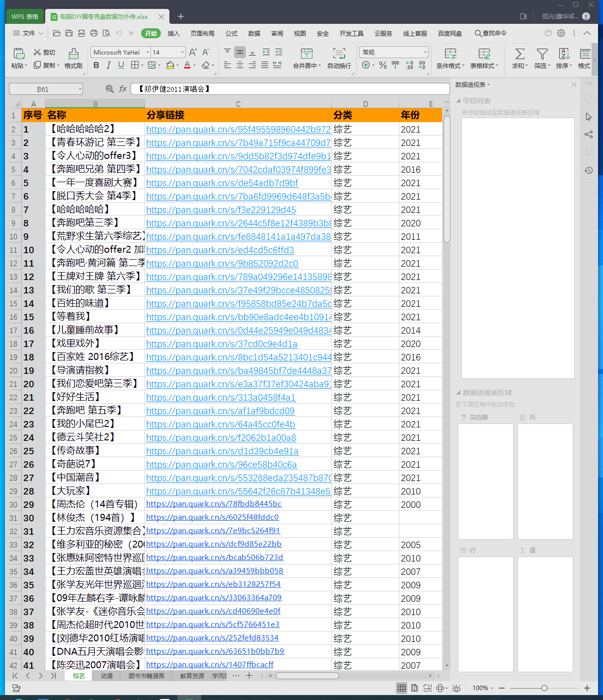Click the AutoSum (求和) sigma icon
This screenshot has height=700, width=603.
point(520,54)
